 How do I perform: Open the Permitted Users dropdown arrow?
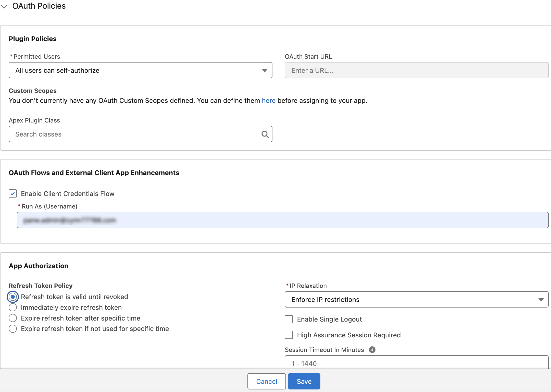(265, 70)
